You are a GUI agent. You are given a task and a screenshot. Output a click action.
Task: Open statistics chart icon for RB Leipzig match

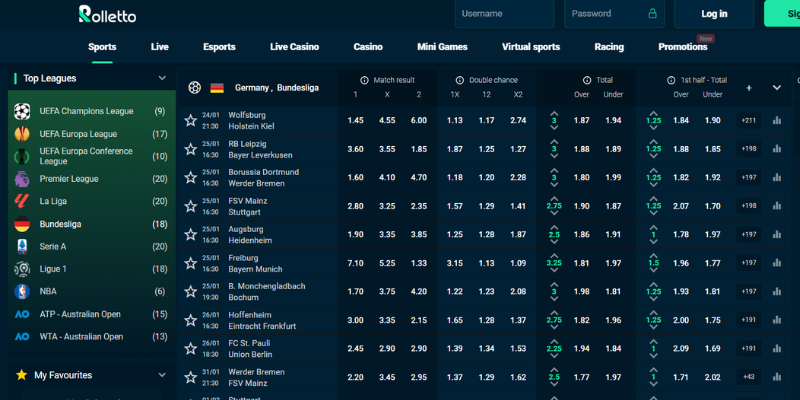(777, 149)
